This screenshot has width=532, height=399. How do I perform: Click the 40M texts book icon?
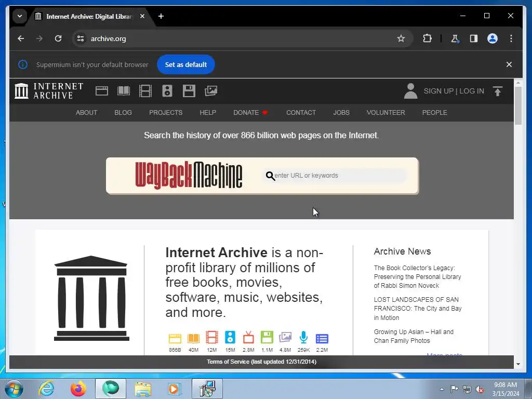(193, 338)
